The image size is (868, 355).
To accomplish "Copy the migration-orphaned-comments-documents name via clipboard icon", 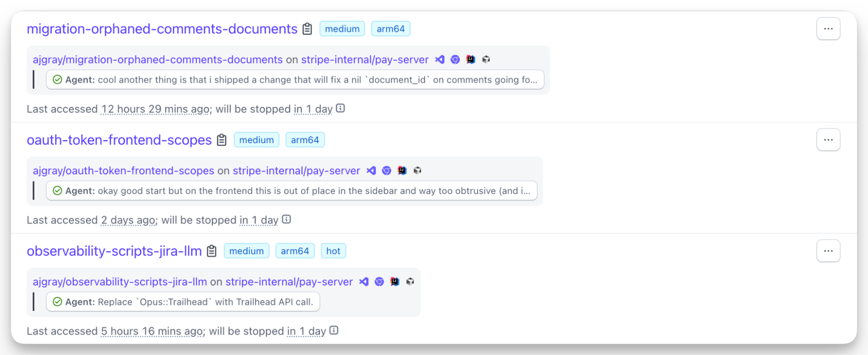I will pos(307,29).
